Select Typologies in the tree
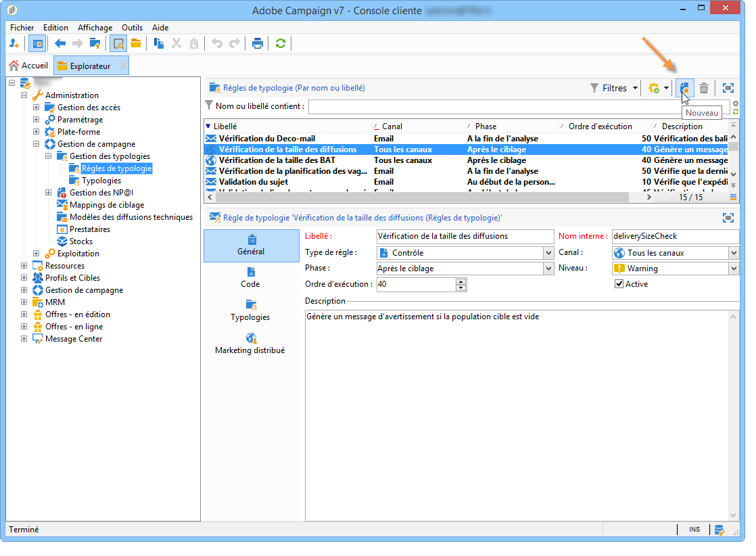This screenshot has width=756, height=556. pos(101,181)
